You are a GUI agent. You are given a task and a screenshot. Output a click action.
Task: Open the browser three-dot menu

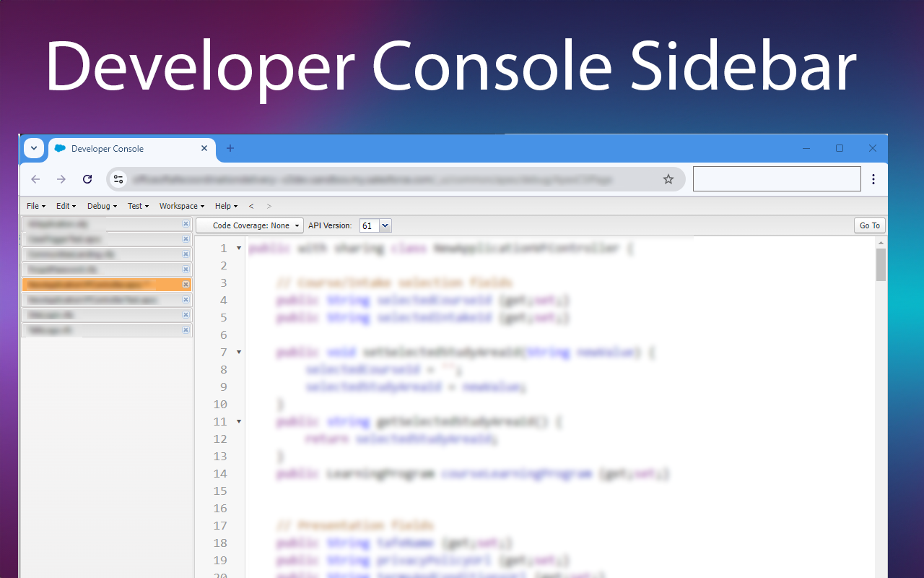873,179
